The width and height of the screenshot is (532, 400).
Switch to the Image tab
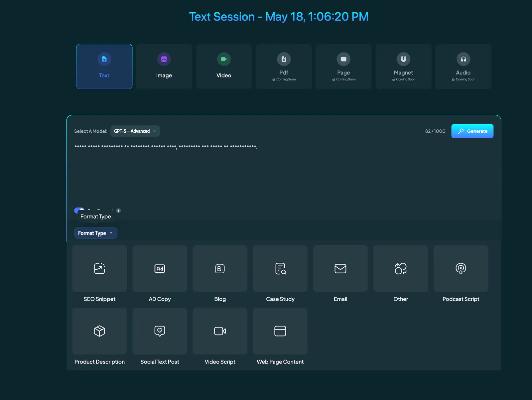[164, 67]
